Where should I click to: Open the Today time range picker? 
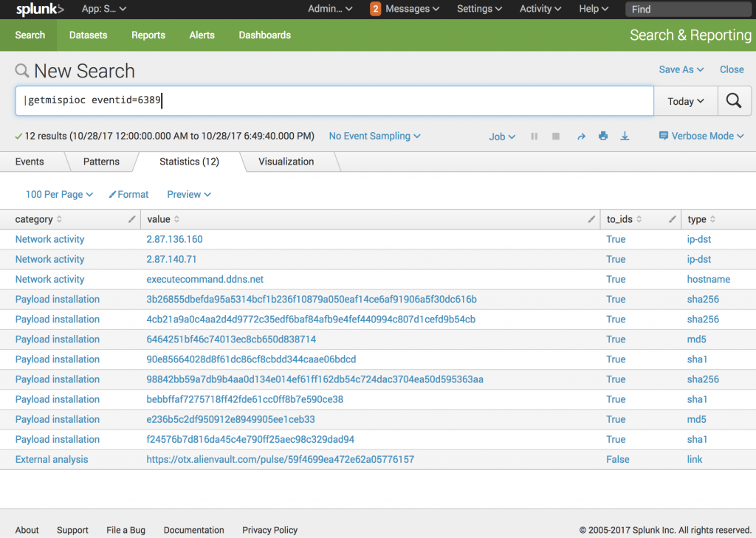pos(685,101)
